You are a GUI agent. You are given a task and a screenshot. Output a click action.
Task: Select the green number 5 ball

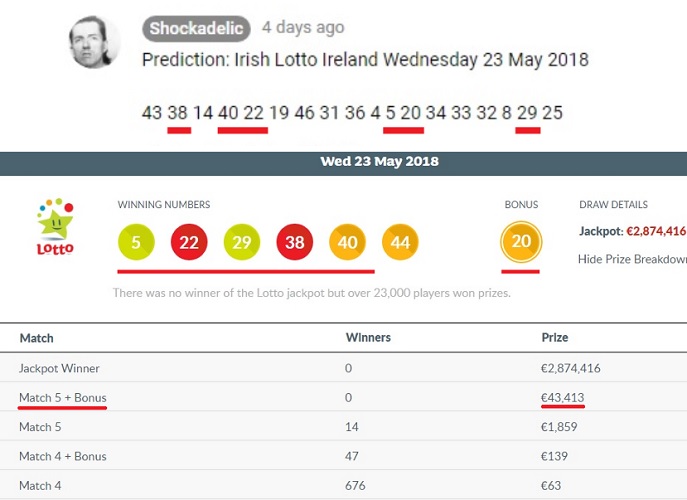[136, 242]
